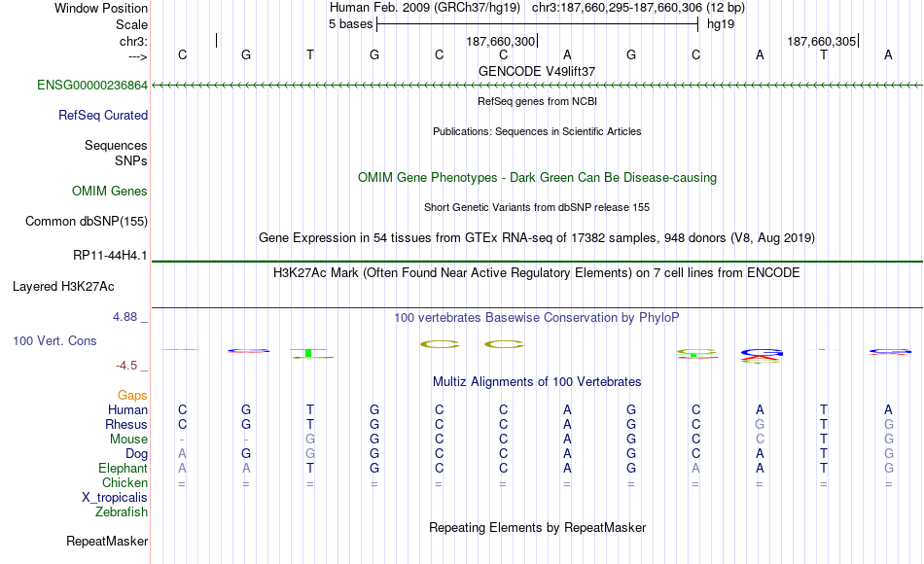Click the H3K27Ac Mark track title
924x564 pixels.
pos(537,273)
